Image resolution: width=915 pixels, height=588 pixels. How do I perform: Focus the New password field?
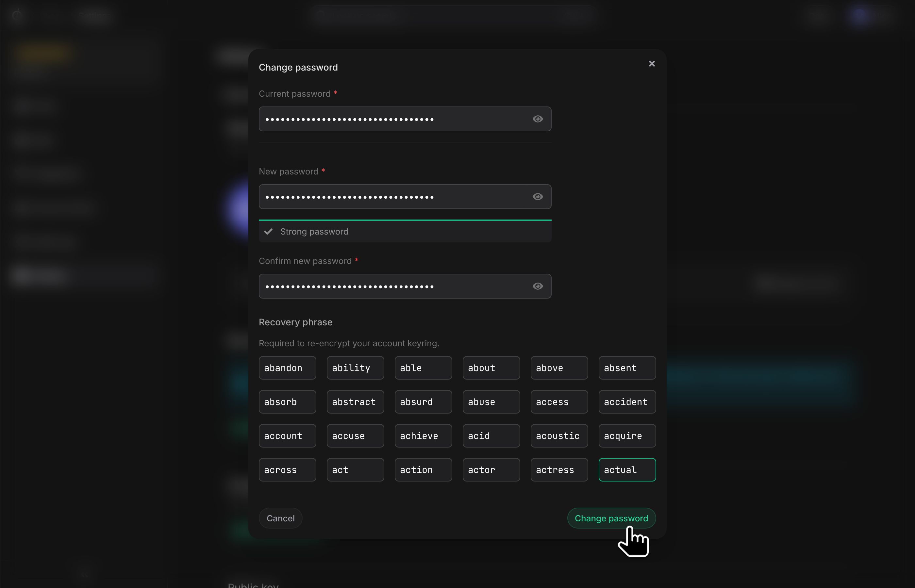[x=405, y=197]
